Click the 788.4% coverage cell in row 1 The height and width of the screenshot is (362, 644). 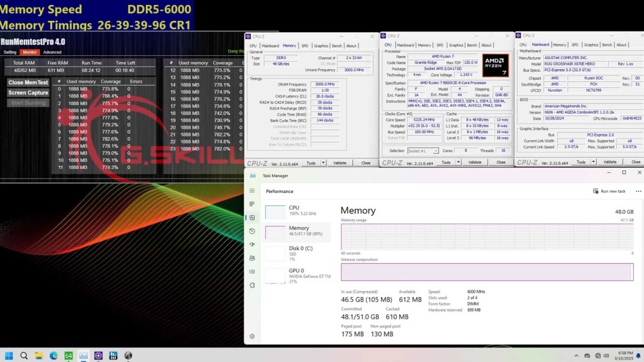109,96
